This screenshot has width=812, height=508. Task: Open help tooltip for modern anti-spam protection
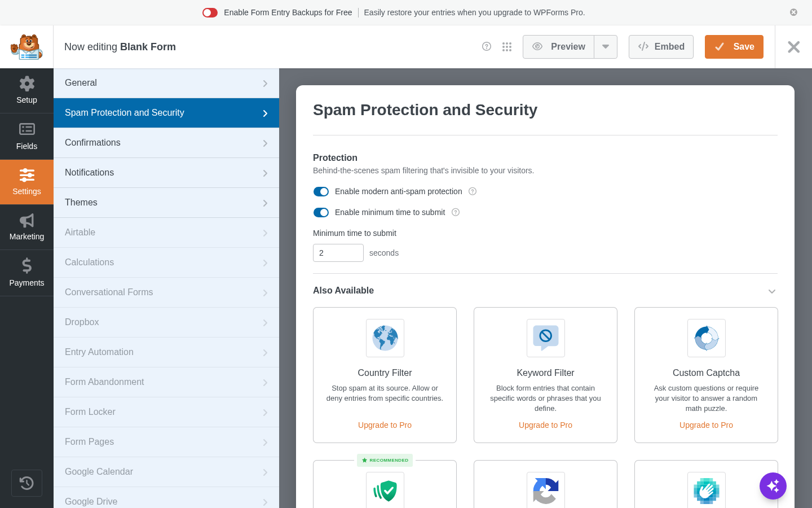473,191
